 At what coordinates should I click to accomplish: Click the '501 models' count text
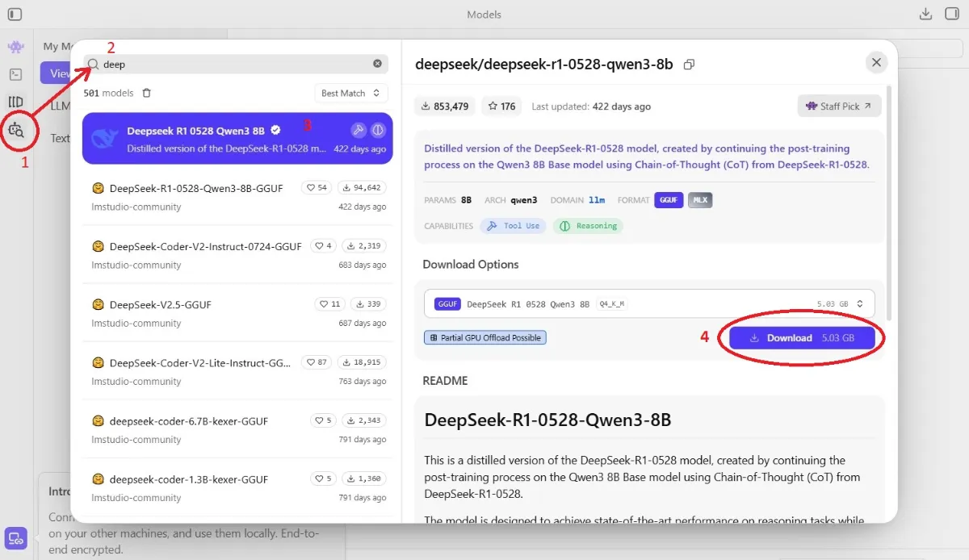click(108, 94)
